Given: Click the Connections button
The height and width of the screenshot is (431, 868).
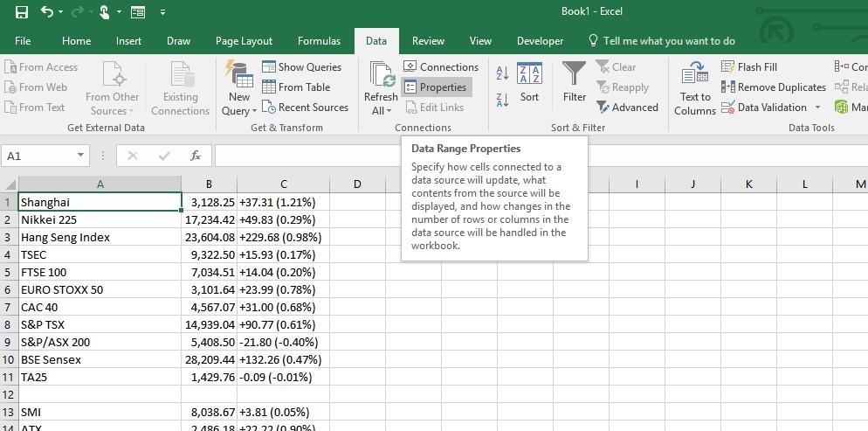Looking at the screenshot, I should (441, 67).
